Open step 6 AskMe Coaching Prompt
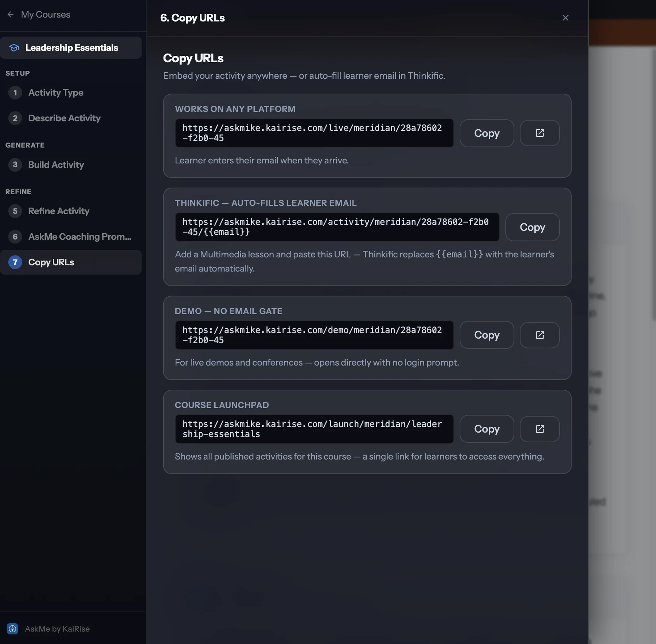 (x=71, y=237)
